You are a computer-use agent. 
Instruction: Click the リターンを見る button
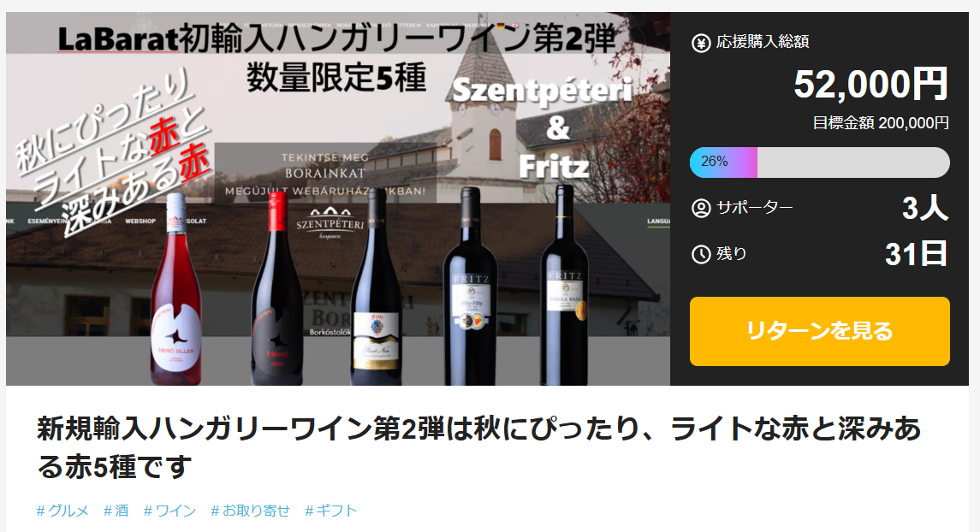(x=819, y=331)
